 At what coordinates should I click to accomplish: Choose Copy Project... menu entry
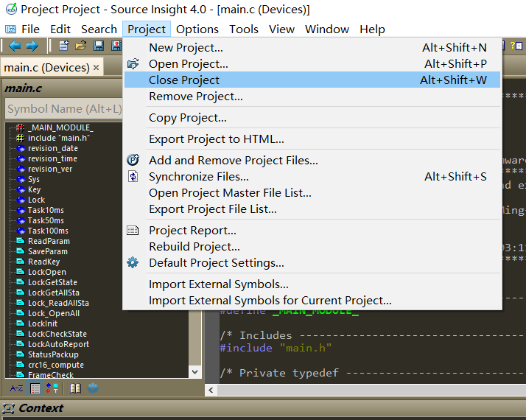point(312,118)
